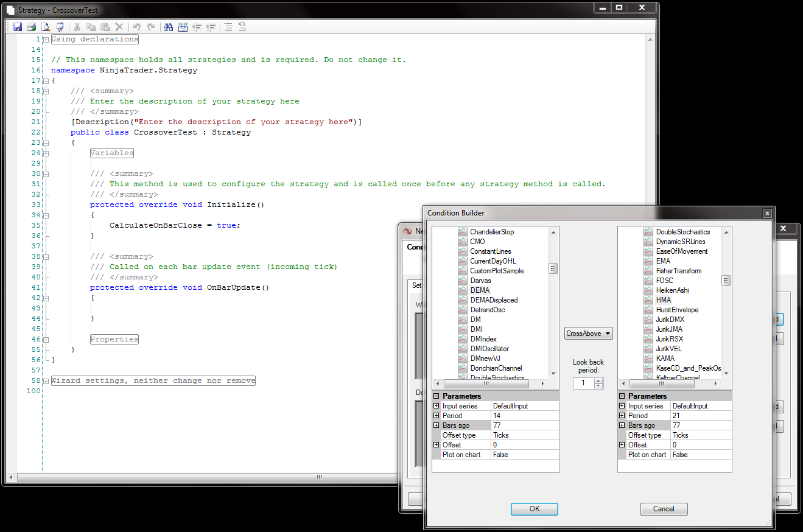The image size is (803, 532).
Task: Expand the Variables code region
Action: 46,153
